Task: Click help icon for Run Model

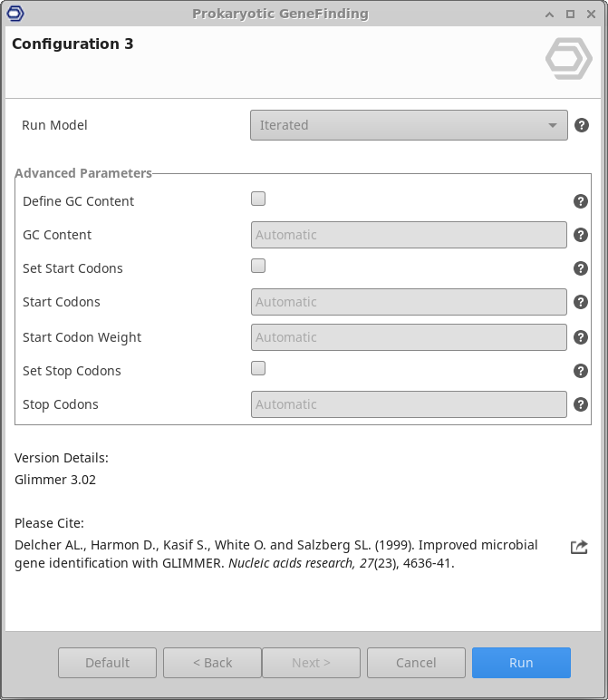Action: (582, 125)
